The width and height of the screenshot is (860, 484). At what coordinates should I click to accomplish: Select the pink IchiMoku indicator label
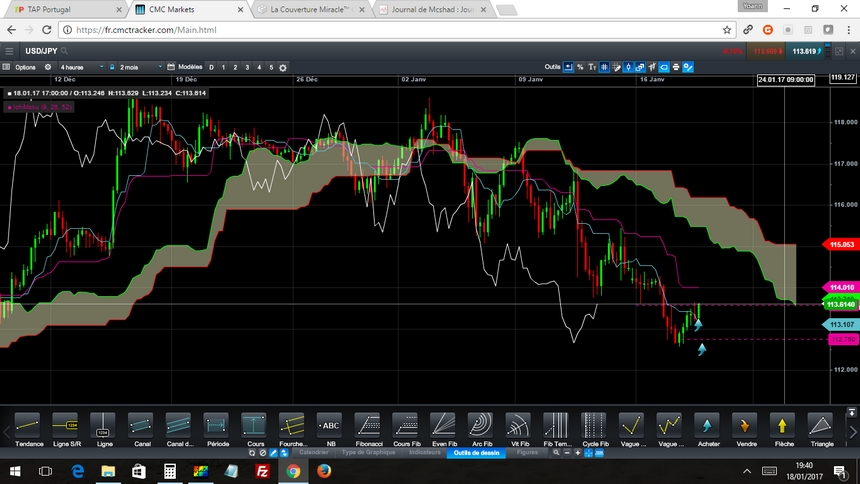[38, 107]
